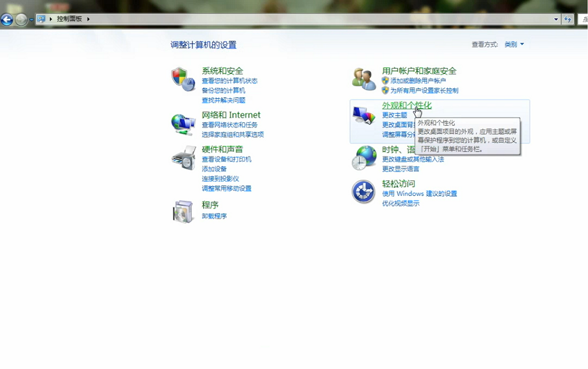588x369 pixels.
Task: Open the 程序 heading
Action: (x=210, y=205)
